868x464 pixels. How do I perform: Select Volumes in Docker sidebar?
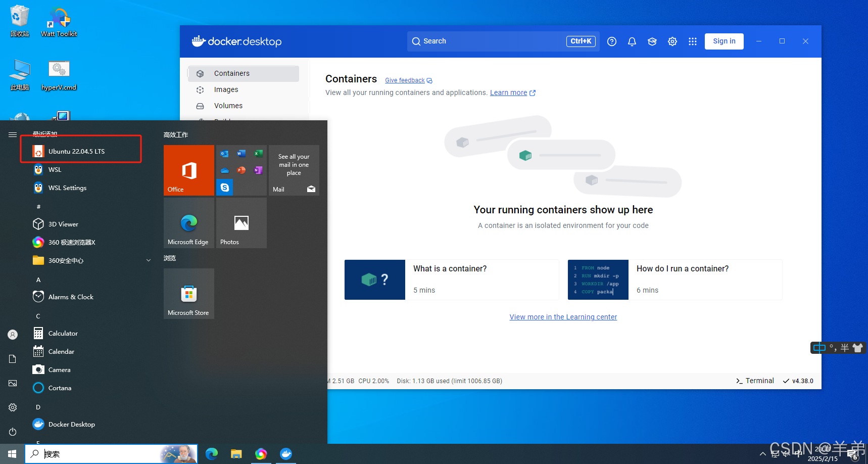(x=244, y=106)
